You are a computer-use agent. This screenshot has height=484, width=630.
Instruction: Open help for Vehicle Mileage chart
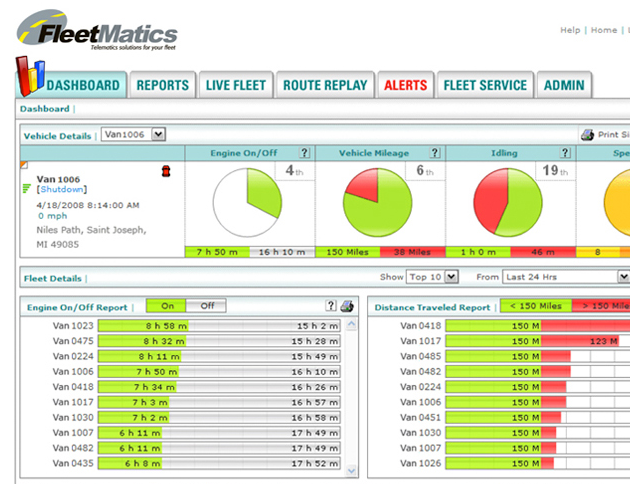pyautogui.click(x=435, y=153)
